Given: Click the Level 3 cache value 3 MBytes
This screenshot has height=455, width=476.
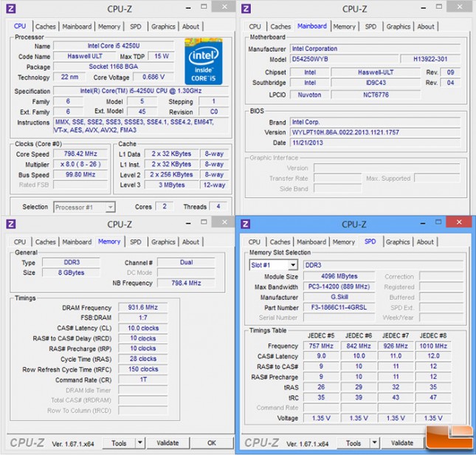Looking at the screenshot, I should pos(171,185).
